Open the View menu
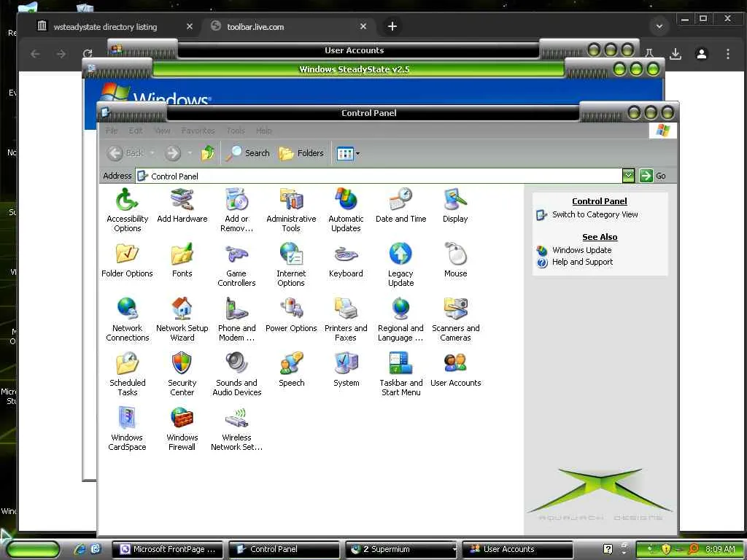The image size is (747, 560). [x=163, y=131]
